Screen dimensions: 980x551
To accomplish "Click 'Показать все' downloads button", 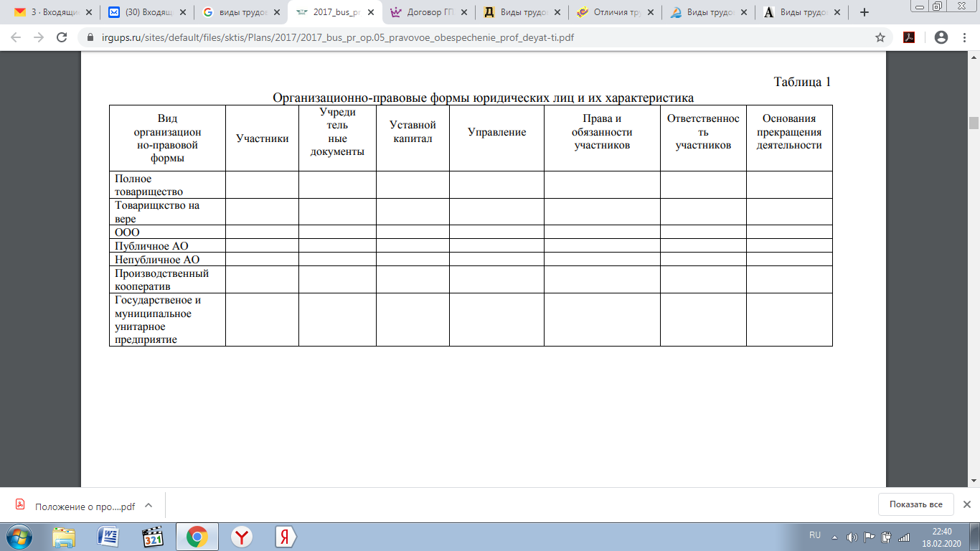I will click(915, 504).
